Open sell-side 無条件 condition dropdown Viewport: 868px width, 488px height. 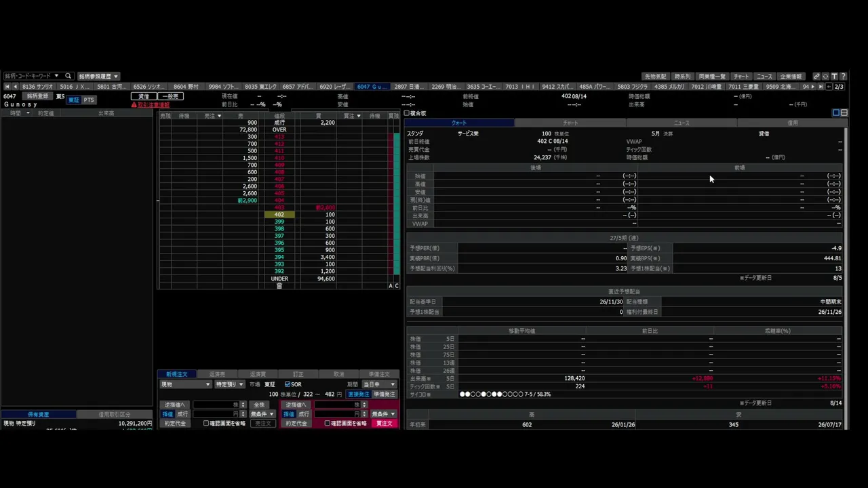tap(262, 413)
